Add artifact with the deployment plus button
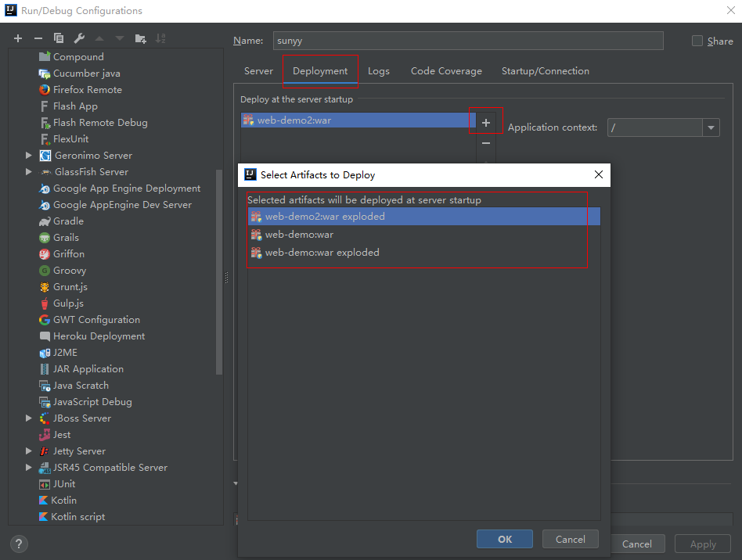Image resolution: width=742 pixels, height=560 pixels. pos(486,123)
